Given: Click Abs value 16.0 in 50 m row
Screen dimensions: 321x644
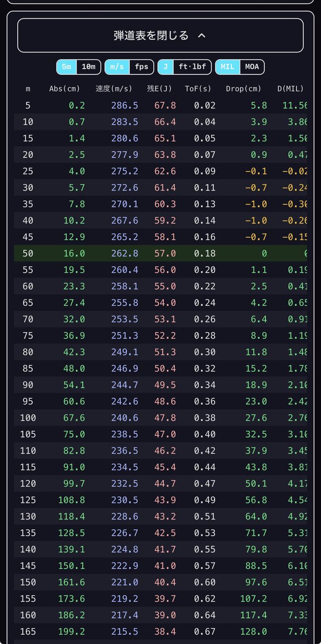Looking at the screenshot, I should (74, 254).
